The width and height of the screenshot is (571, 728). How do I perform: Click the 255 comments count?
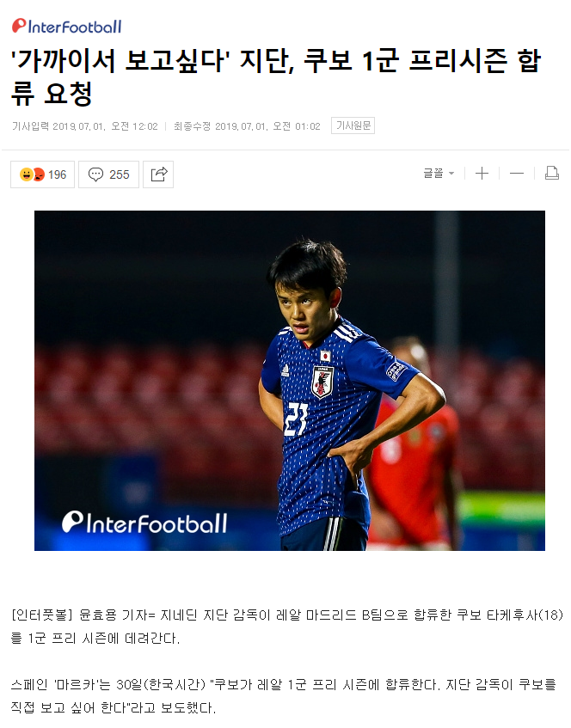(119, 174)
